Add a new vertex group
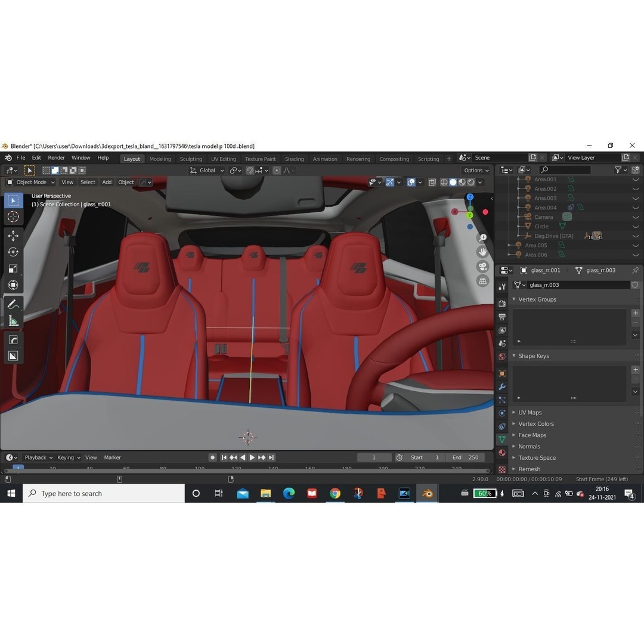Viewport: 644px width, 644px height. click(636, 313)
